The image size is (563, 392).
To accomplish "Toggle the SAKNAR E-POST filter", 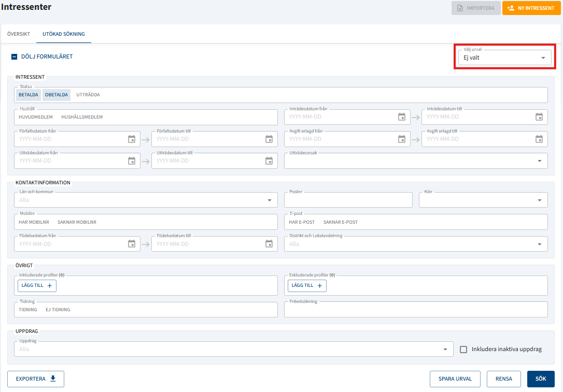I will (x=341, y=222).
